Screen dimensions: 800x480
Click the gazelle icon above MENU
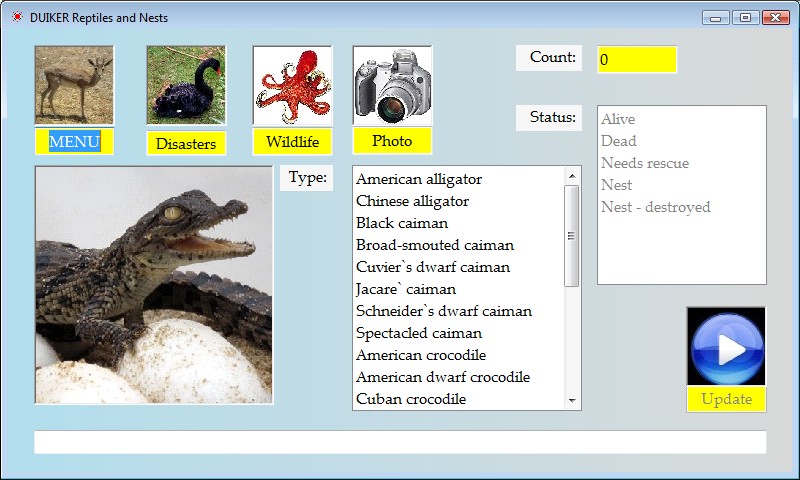point(74,85)
